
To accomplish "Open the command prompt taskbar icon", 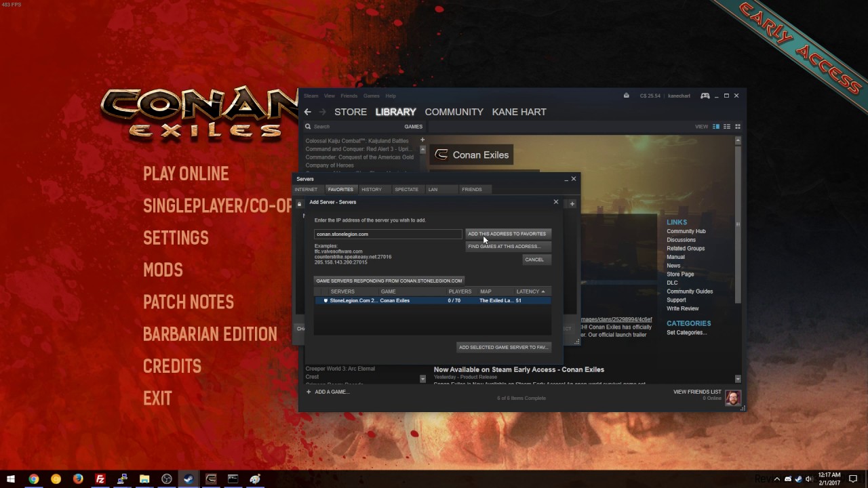I will click(233, 479).
